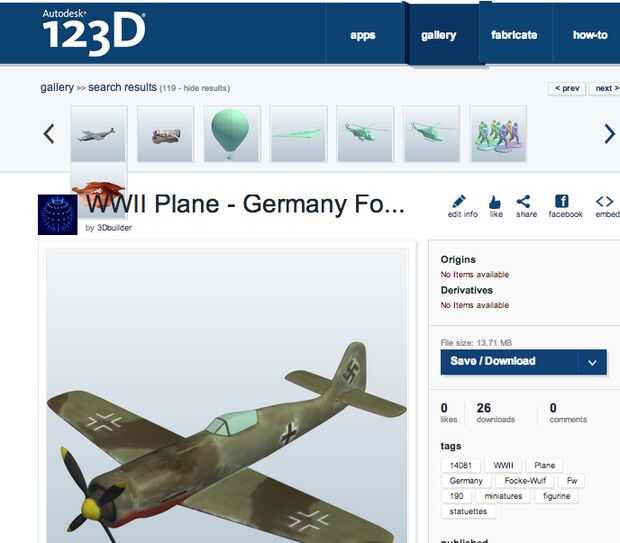
Task: Hide the search results link
Action: [206, 88]
